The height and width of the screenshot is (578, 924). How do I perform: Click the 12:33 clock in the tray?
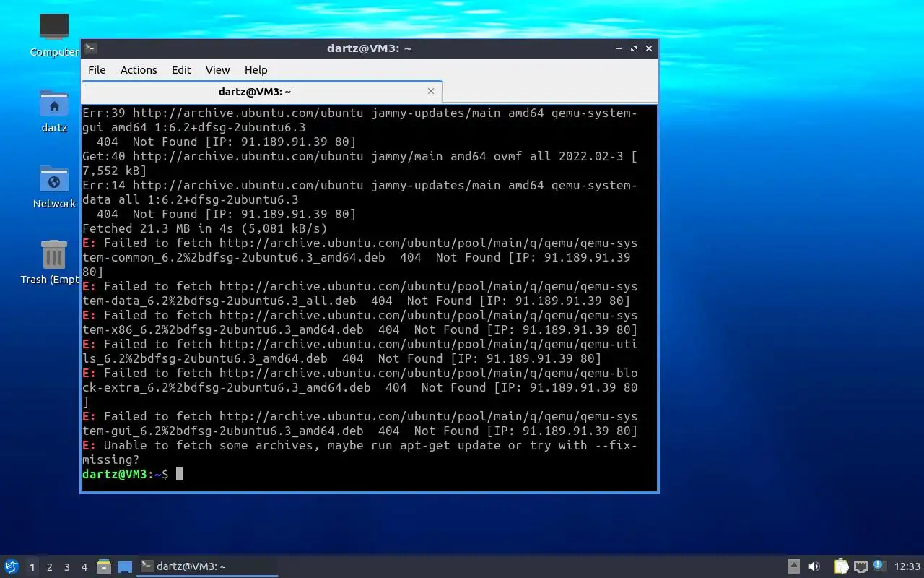(907, 566)
